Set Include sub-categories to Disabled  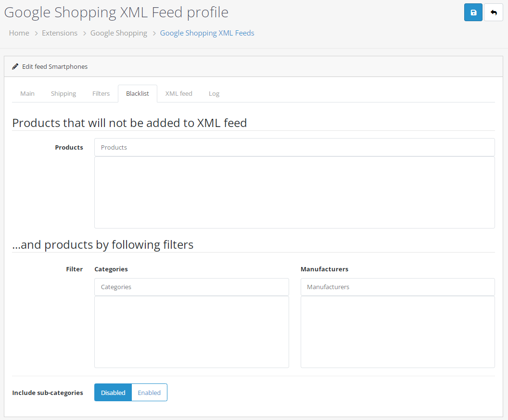pos(113,393)
